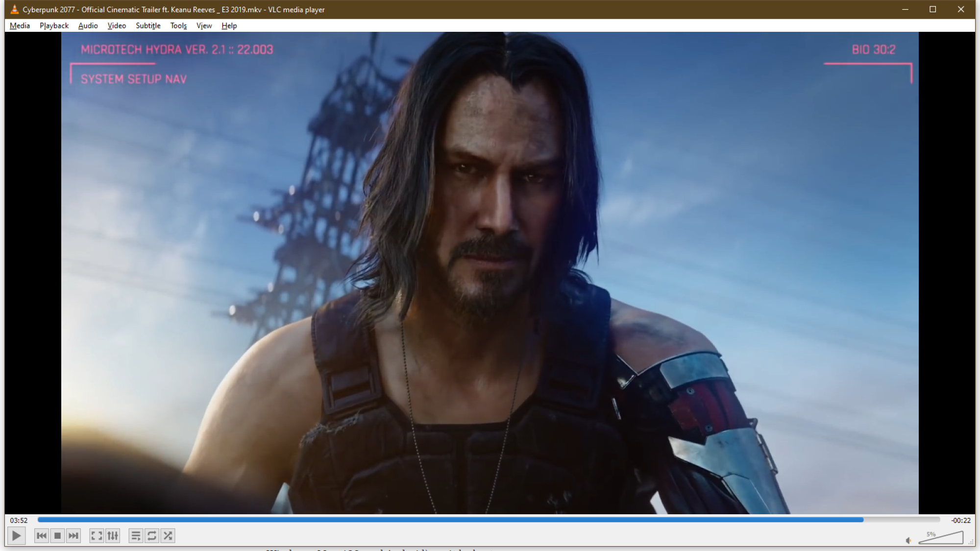The image size is (980, 551).
Task: Toggle fullscreen video mode
Action: click(x=97, y=536)
